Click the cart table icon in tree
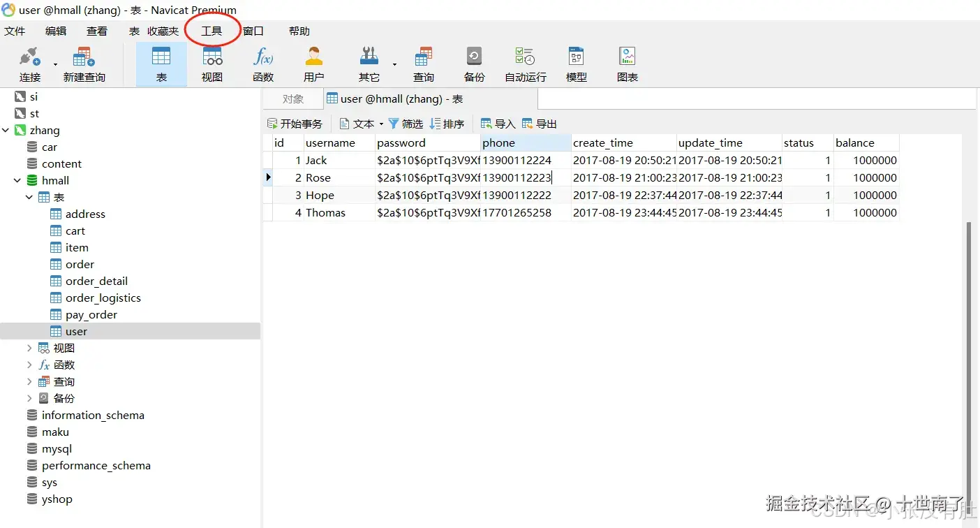 tap(56, 230)
